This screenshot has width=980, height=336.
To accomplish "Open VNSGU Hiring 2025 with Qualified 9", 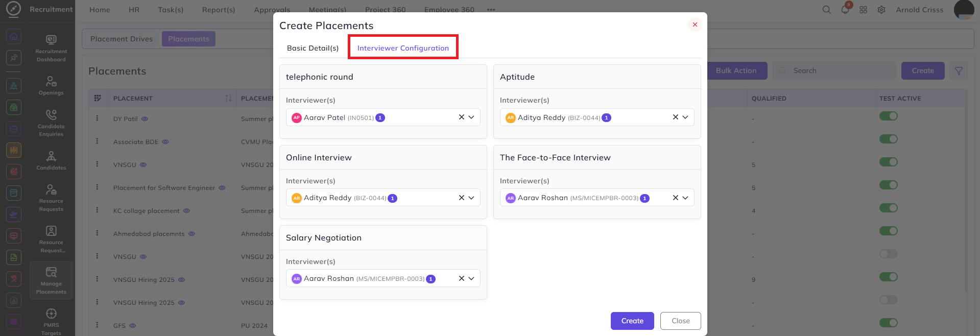I will click(x=144, y=280).
